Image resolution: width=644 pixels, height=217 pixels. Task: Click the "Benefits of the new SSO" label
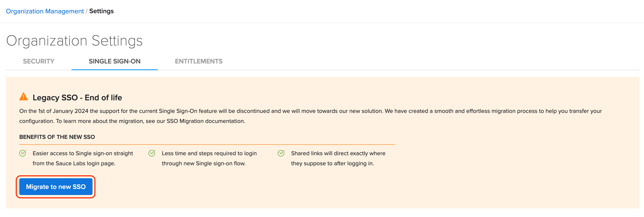coord(57,137)
